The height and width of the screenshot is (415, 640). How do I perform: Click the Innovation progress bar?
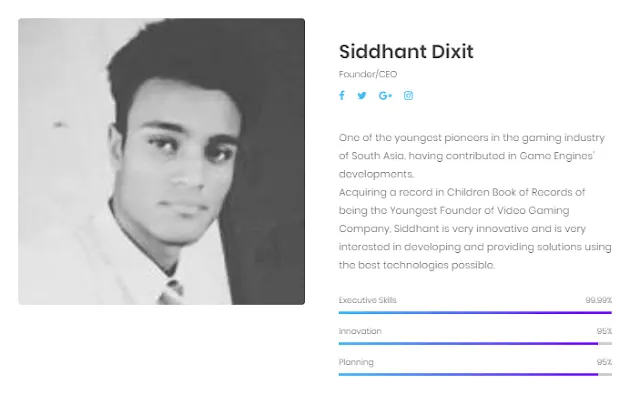click(x=475, y=344)
